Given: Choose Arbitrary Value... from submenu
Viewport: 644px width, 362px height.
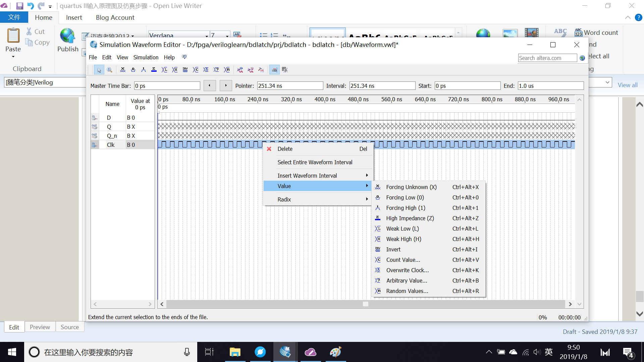Looking at the screenshot, I should tap(429, 281).
